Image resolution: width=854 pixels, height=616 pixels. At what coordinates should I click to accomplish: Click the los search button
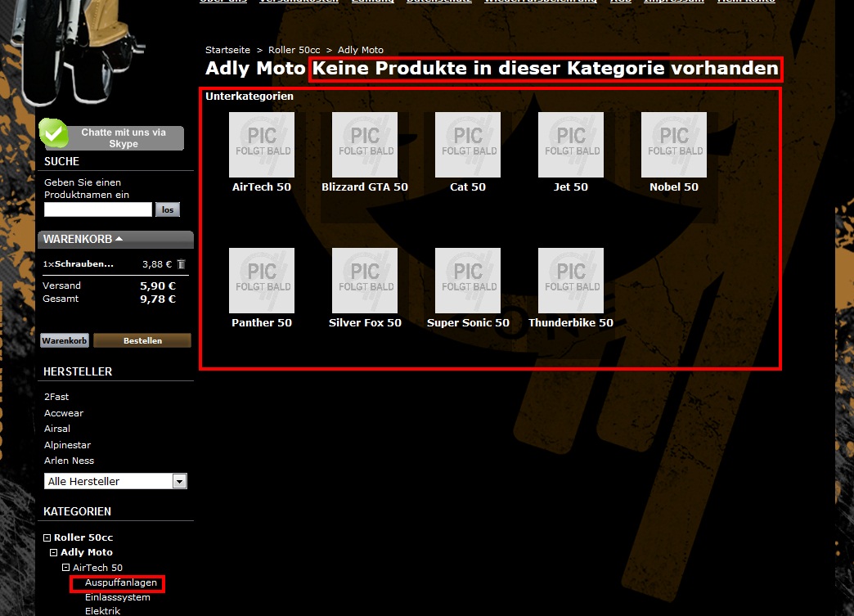(x=168, y=209)
